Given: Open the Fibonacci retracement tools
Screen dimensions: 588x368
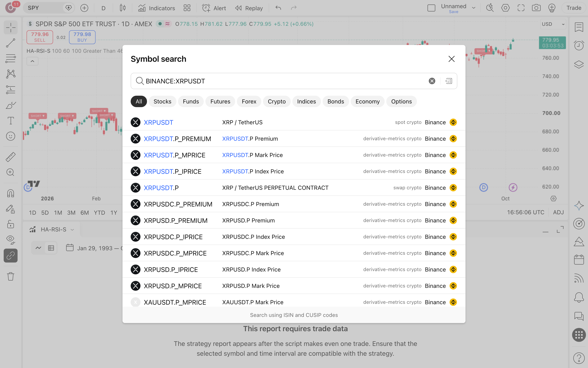Looking at the screenshot, I should (x=10, y=59).
